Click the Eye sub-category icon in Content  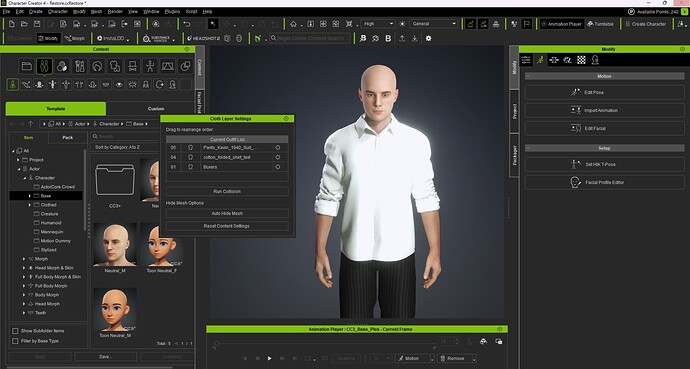point(119,84)
